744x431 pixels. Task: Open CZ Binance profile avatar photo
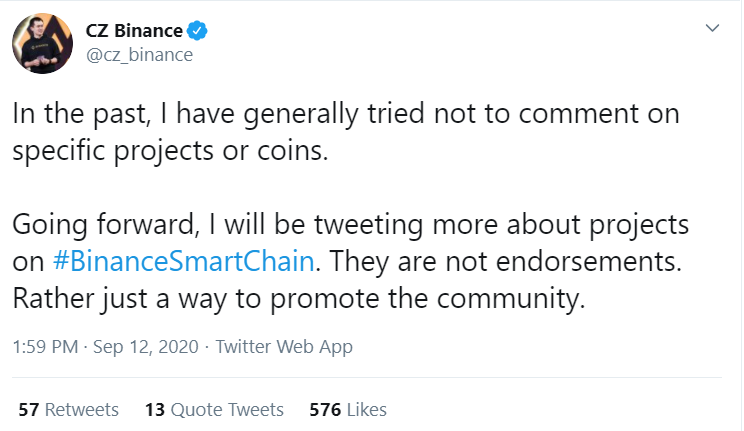coord(43,43)
